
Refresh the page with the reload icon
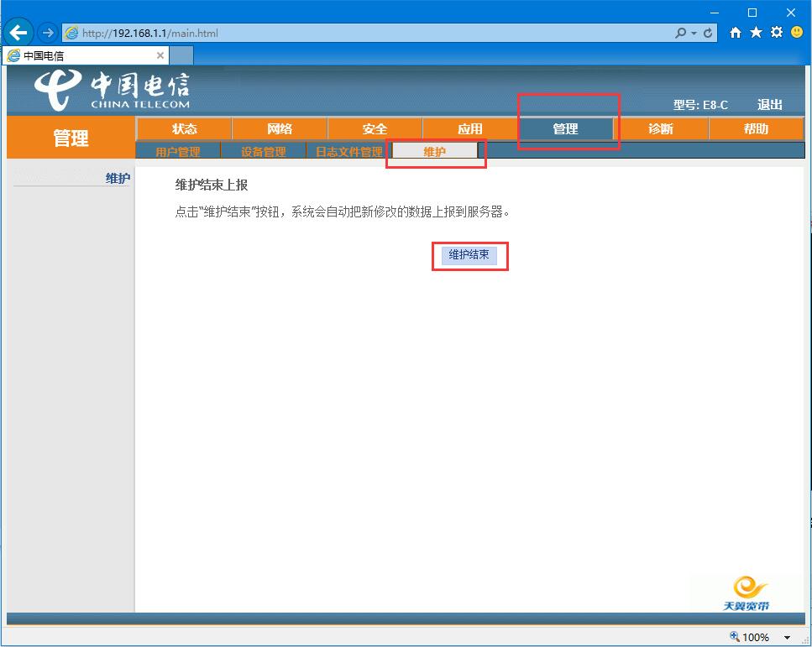708,33
